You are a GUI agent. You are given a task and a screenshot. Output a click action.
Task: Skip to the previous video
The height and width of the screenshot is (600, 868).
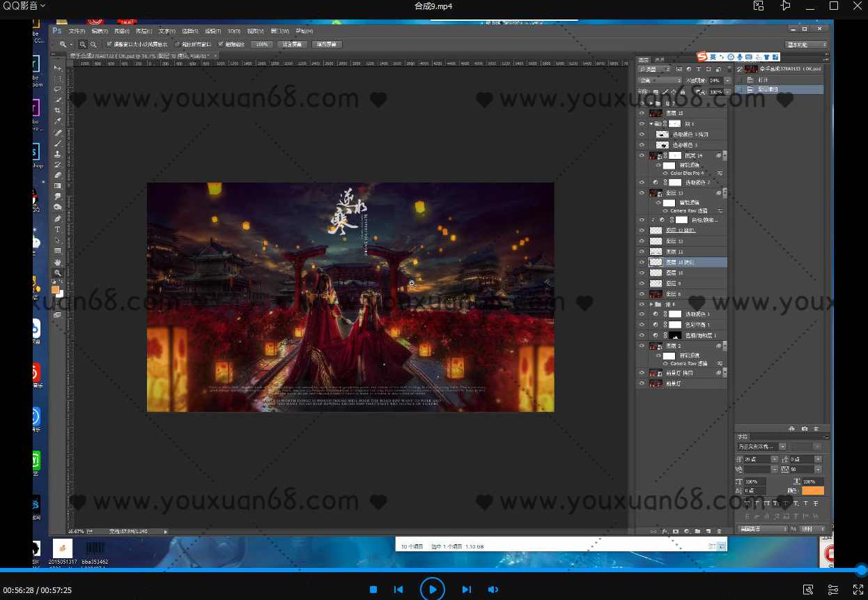click(398, 590)
